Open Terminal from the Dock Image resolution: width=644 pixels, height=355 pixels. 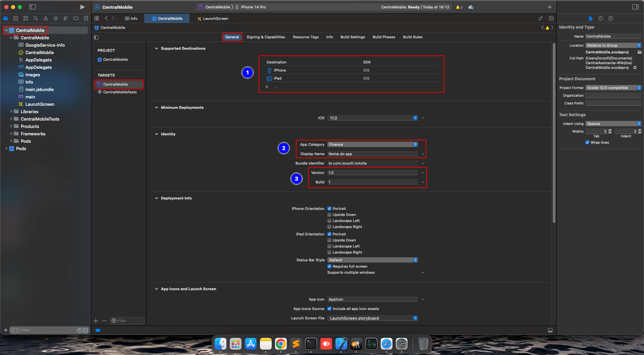(x=311, y=344)
